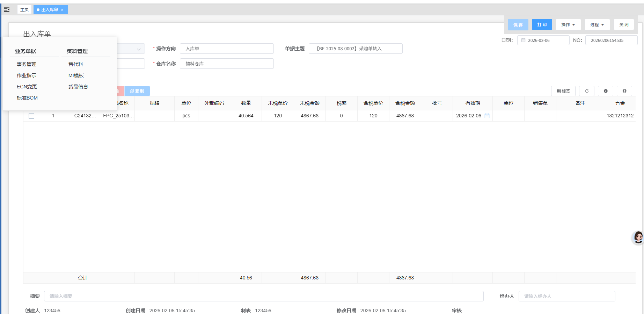This screenshot has width=644, height=314.
Task: Select ECN变更 menu item
Action: click(x=27, y=87)
